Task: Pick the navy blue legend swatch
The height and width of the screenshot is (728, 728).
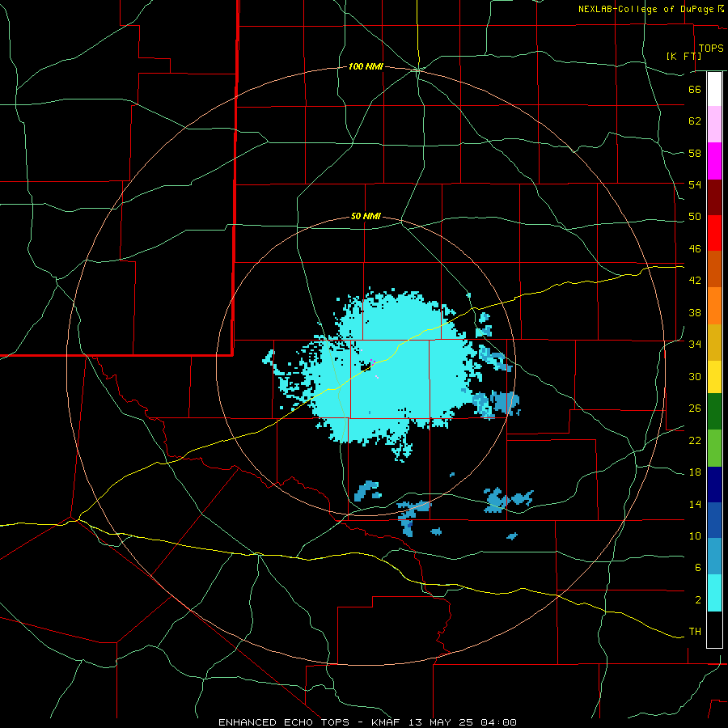Action: tap(714, 485)
